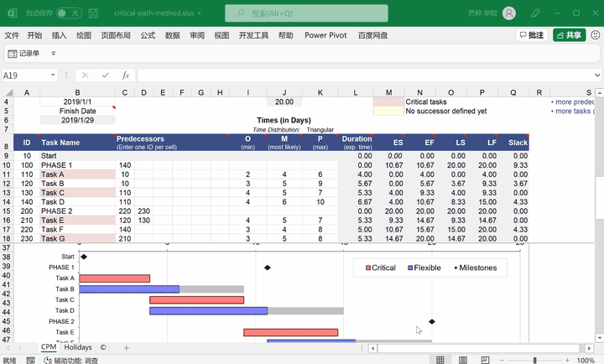Open the 百度网盘 tab

click(x=372, y=35)
